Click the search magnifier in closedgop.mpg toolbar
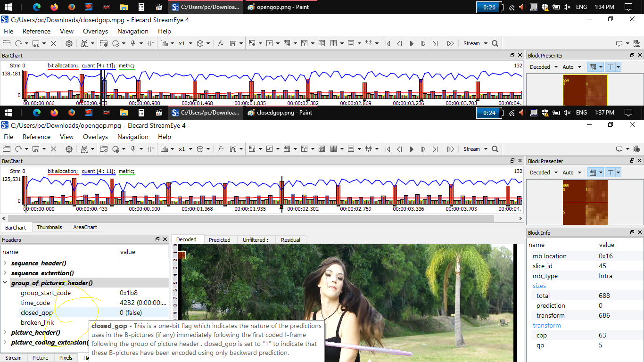644x362 pixels. pos(495,43)
